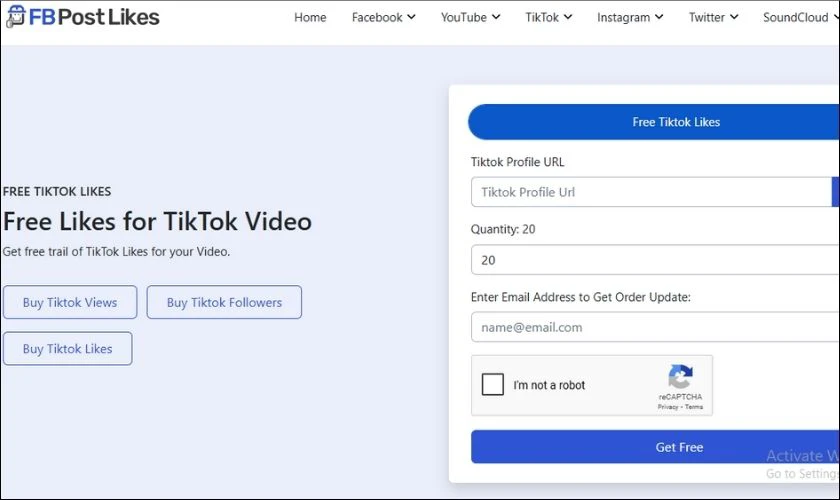Open the reCAPTCHA Terms link

click(x=694, y=407)
